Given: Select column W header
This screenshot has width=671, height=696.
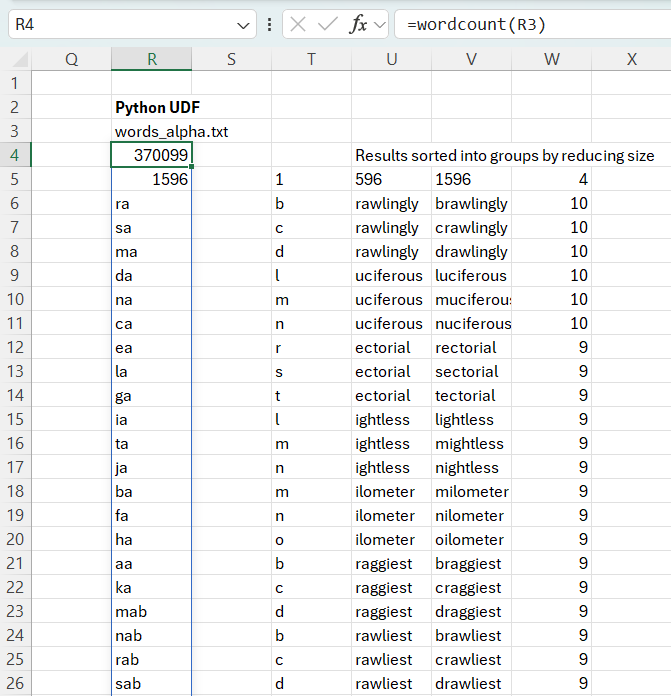Looking at the screenshot, I should pyautogui.click(x=552, y=59).
